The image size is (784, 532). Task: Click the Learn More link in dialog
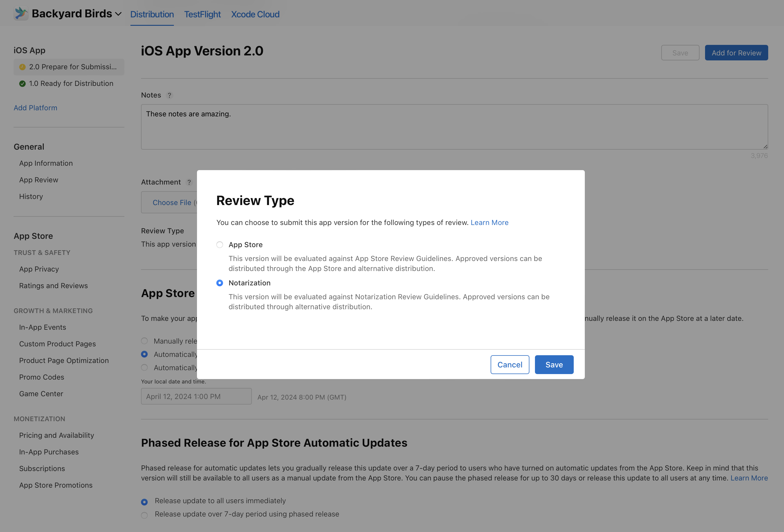(489, 222)
